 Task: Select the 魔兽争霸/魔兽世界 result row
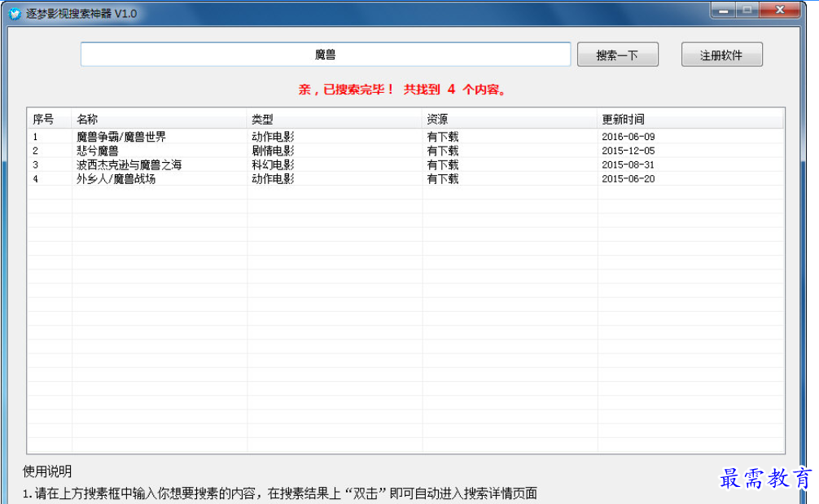click(x=121, y=137)
